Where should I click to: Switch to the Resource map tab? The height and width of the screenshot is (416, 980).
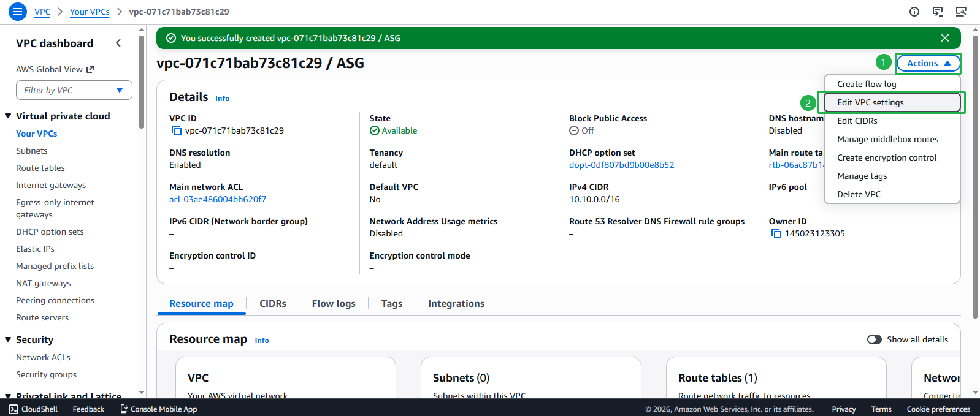tap(201, 304)
